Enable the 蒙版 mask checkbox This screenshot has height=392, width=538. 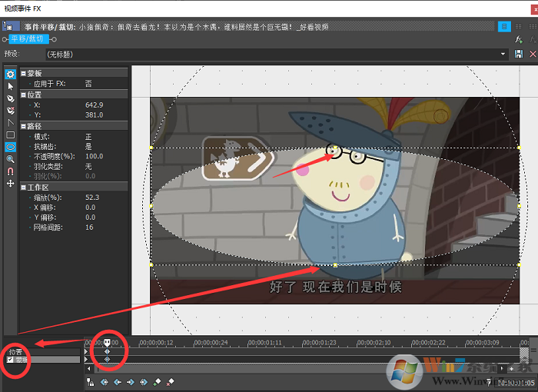point(10,360)
